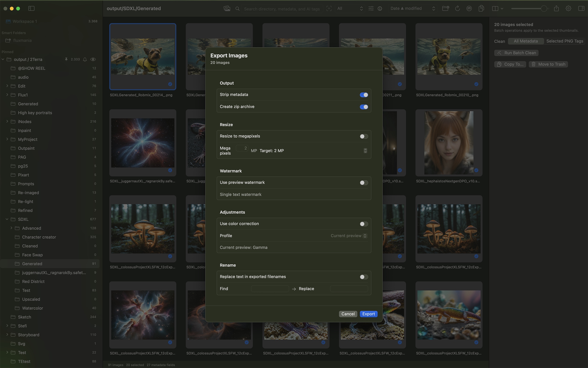Viewport: 588px width, 368px height.
Task: Toggle Create zip archive switch
Action: point(364,107)
